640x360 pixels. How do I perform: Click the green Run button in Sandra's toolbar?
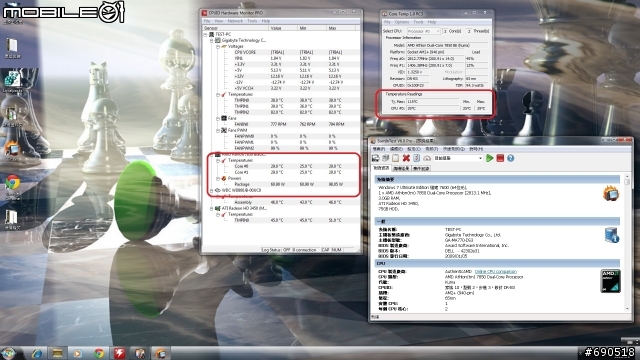click(x=490, y=158)
